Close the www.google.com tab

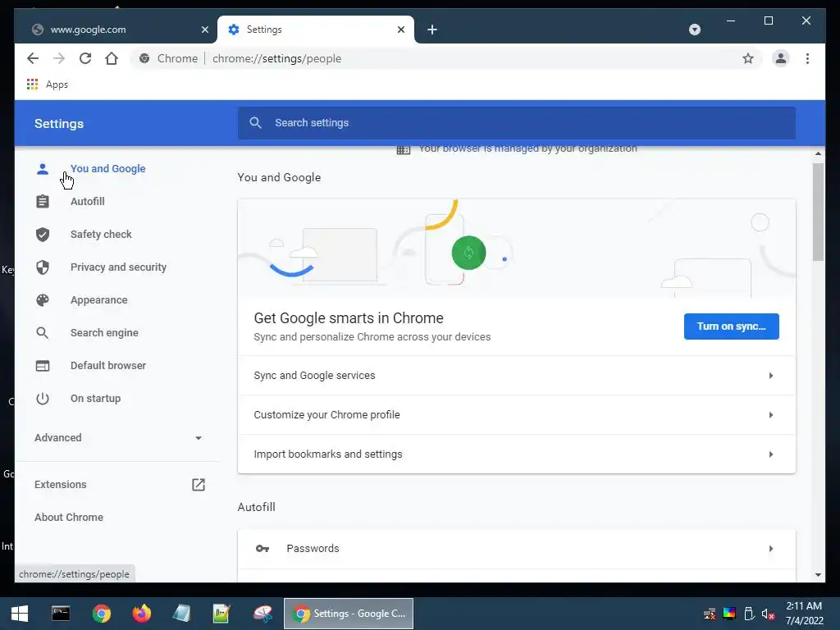coord(204,30)
